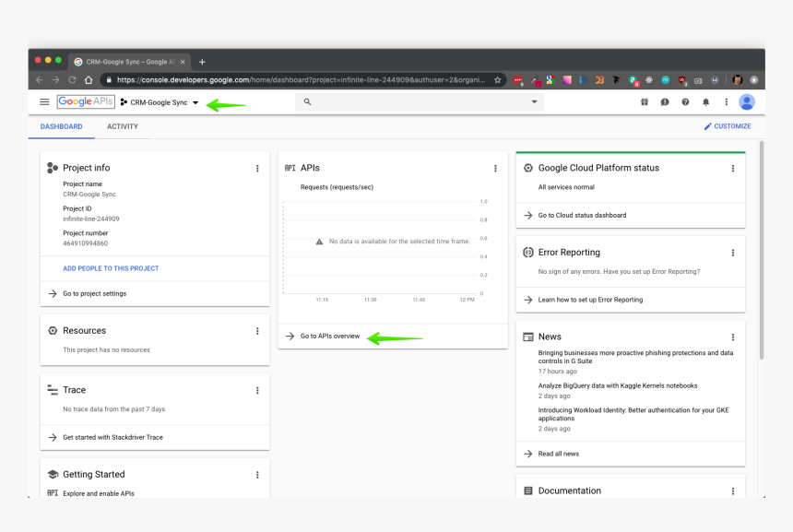Open the user account avatar
Viewport: 793px width, 532px height.
click(746, 102)
